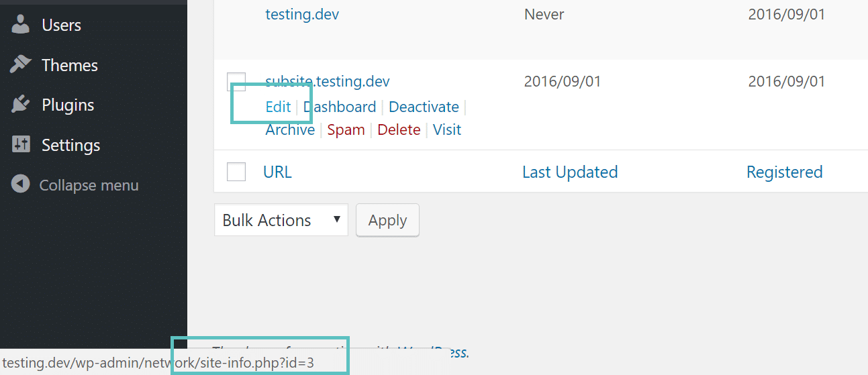Click the Themes paintbrush icon

(21, 65)
